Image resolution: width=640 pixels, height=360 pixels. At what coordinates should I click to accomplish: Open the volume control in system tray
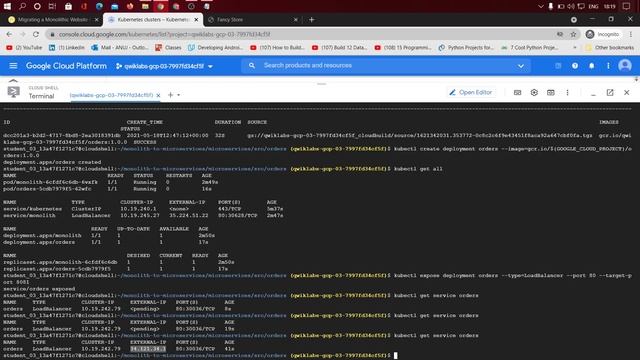tap(571, 7)
